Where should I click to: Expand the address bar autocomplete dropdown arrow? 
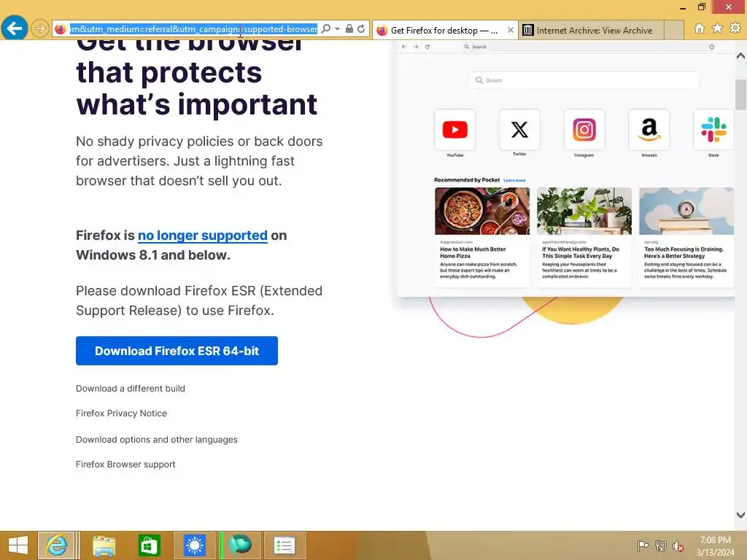click(x=337, y=29)
